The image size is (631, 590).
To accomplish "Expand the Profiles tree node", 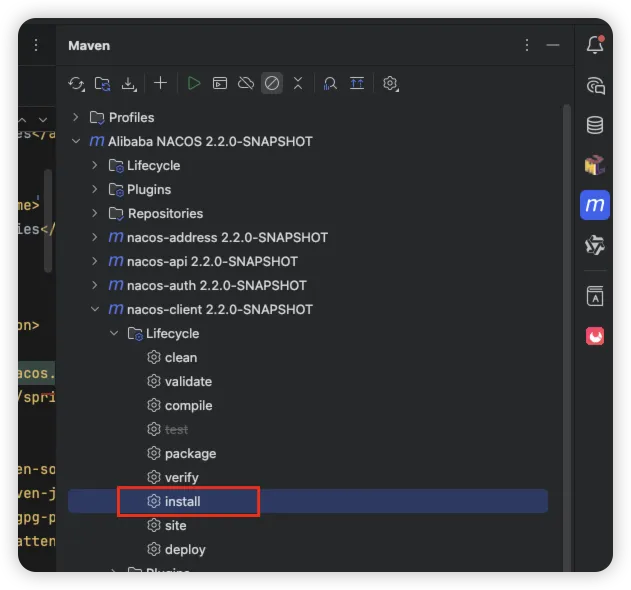I will pyautogui.click(x=76, y=117).
